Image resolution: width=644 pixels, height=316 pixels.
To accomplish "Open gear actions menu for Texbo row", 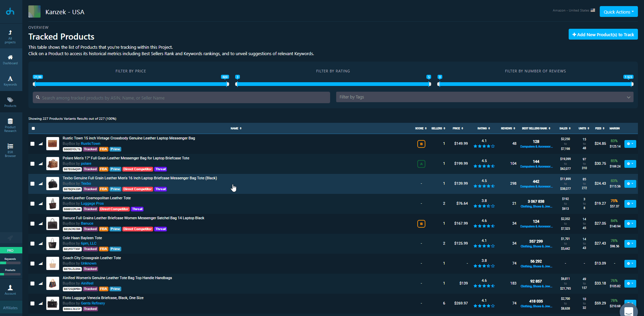I will click(630, 184).
